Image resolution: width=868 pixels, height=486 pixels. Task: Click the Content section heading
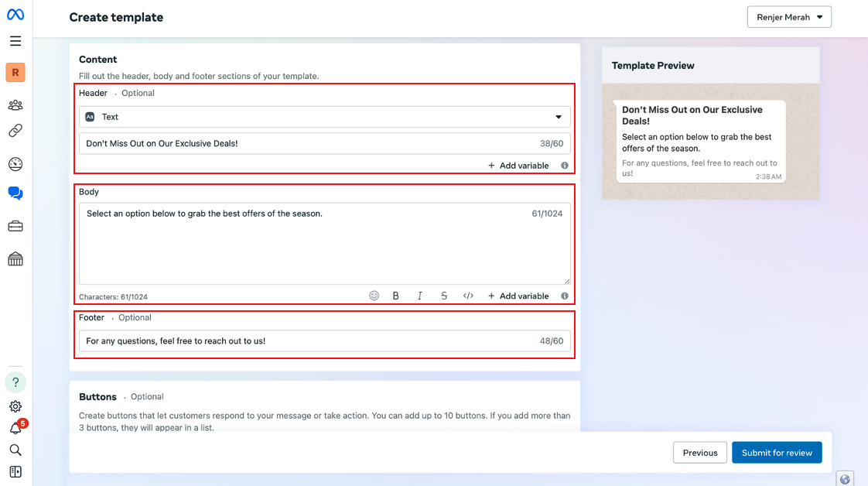click(98, 60)
